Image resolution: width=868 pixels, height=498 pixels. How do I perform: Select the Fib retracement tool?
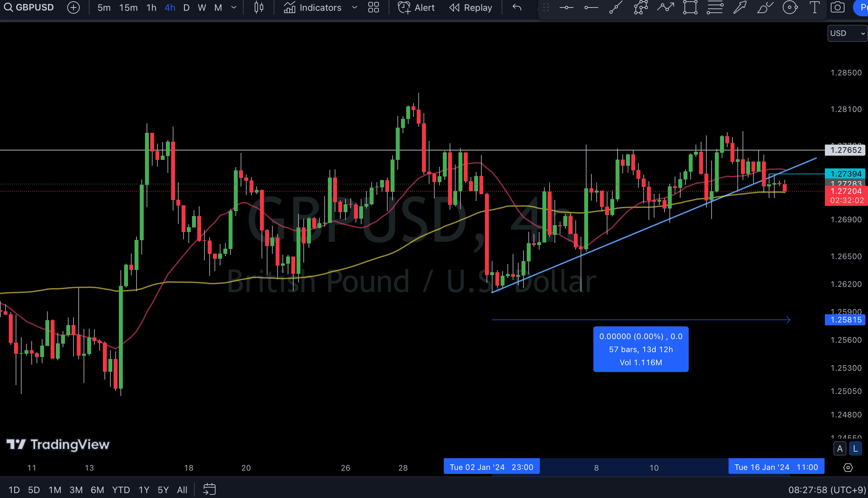(x=715, y=8)
